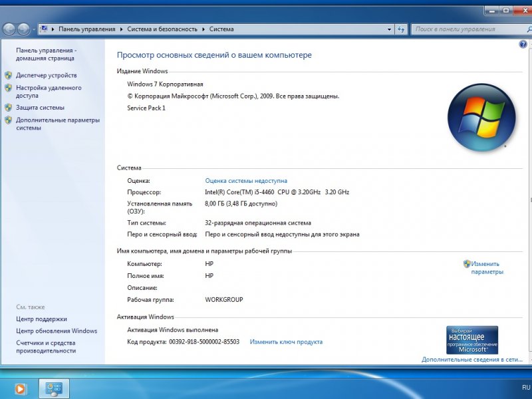The width and height of the screenshot is (532, 399).
Task: Expand the chevron before Панель управления
Action: 53,29
